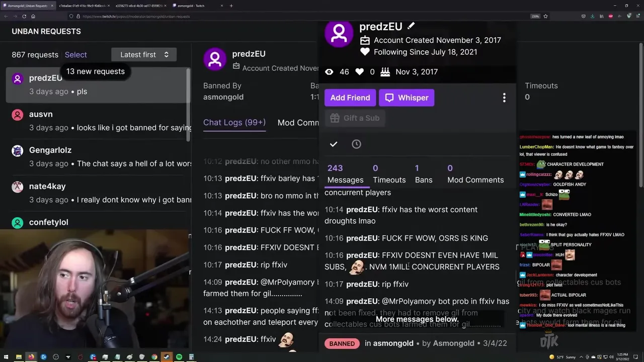This screenshot has height=362, width=644.
Task: Open the three-dot more options menu
Action: pyautogui.click(x=504, y=98)
